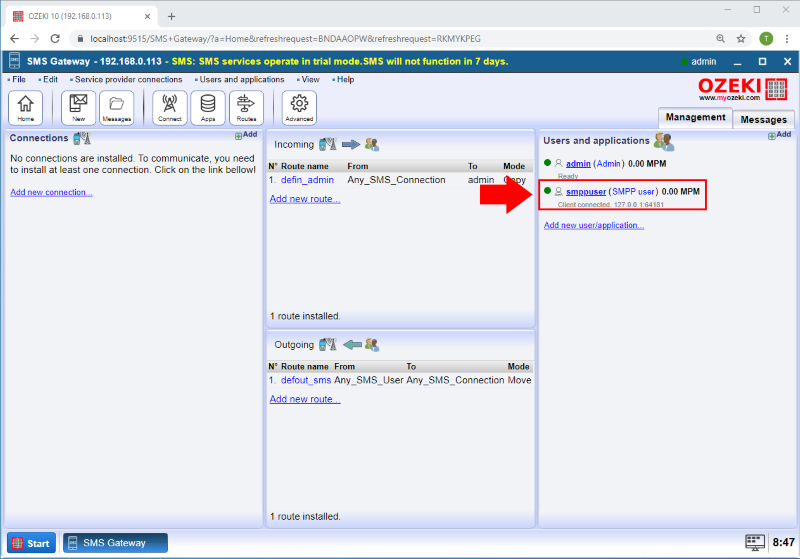
Task: Click the Start button in the taskbar
Action: tap(31, 543)
